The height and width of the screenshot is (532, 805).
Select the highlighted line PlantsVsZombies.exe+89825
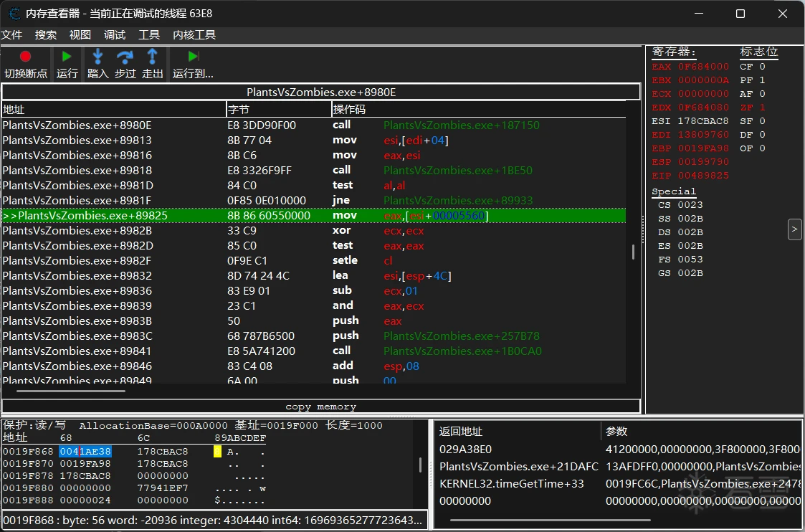pos(314,216)
